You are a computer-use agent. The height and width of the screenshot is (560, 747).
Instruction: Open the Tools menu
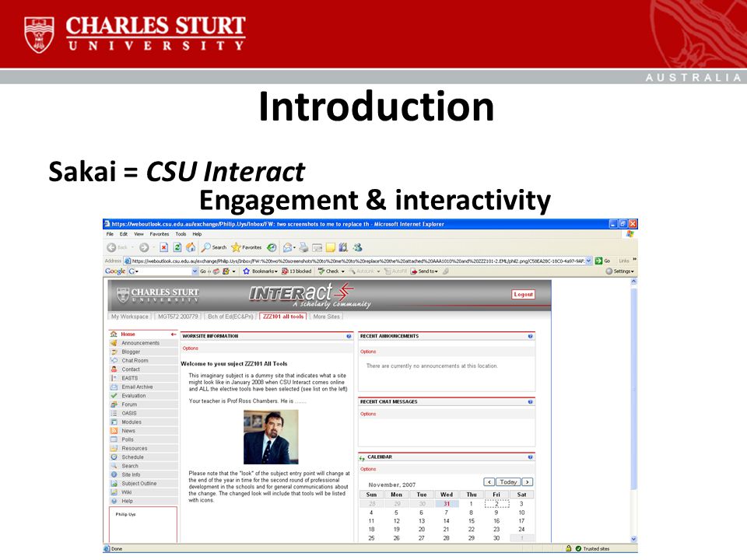pos(181,234)
